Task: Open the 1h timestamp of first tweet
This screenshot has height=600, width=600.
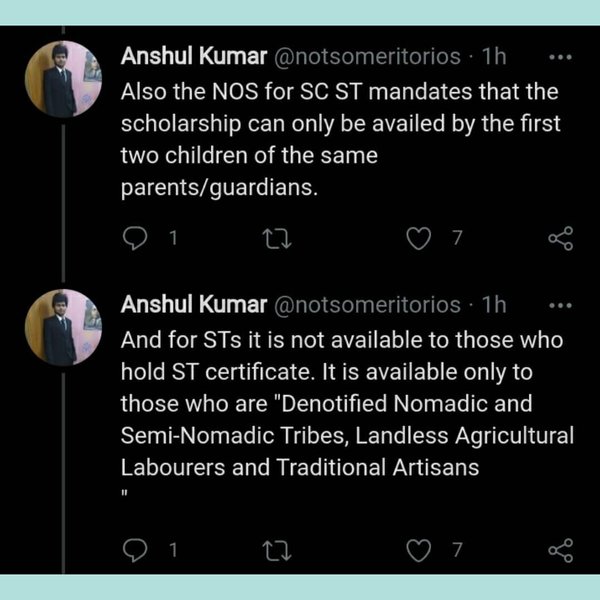Action: (494, 56)
